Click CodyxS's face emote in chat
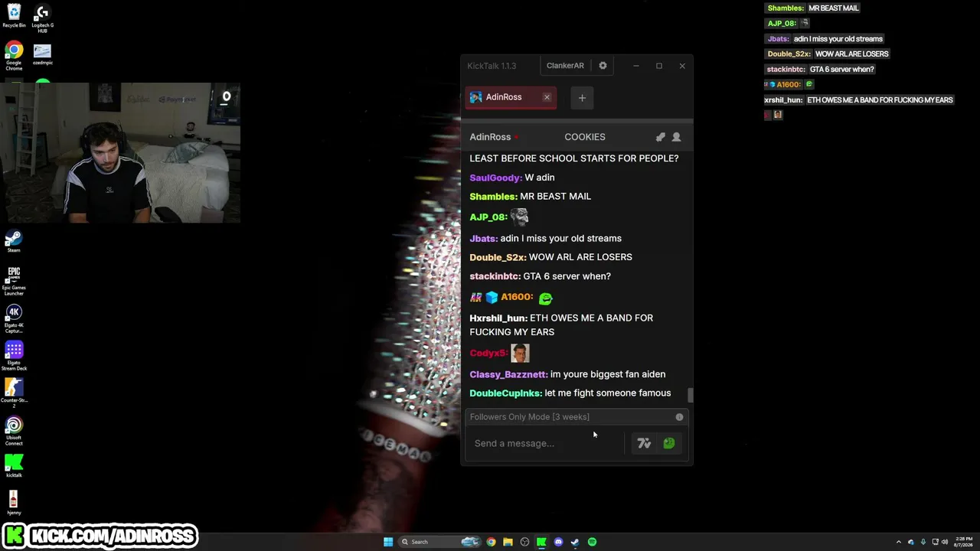 (x=520, y=353)
